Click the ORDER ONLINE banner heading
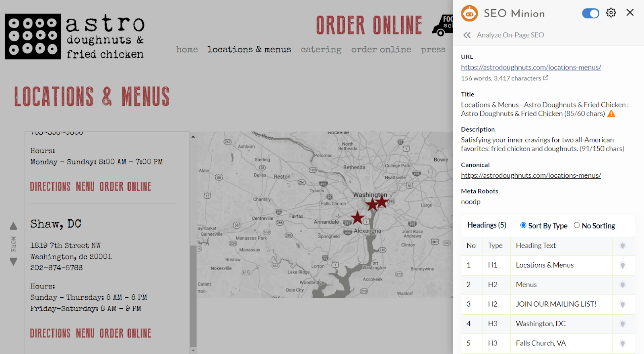This screenshot has width=644, height=354. pyautogui.click(x=369, y=25)
